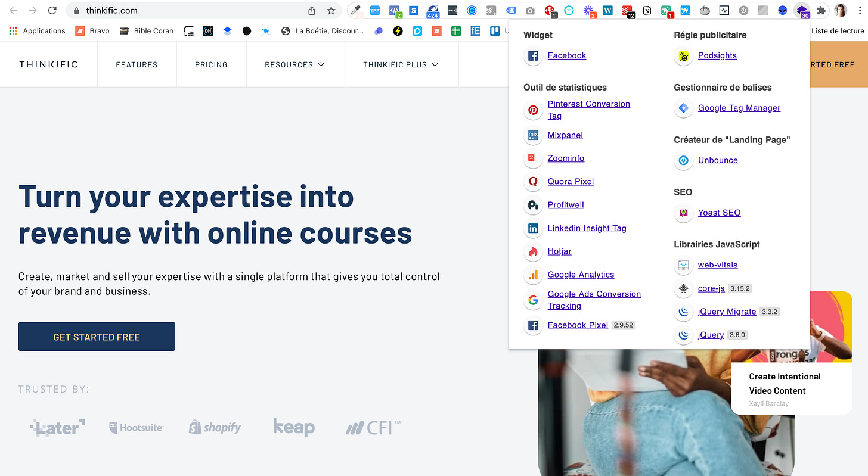Open the Facebook Pixel link
The image size is (868, 476).
(x=578, y=325)
